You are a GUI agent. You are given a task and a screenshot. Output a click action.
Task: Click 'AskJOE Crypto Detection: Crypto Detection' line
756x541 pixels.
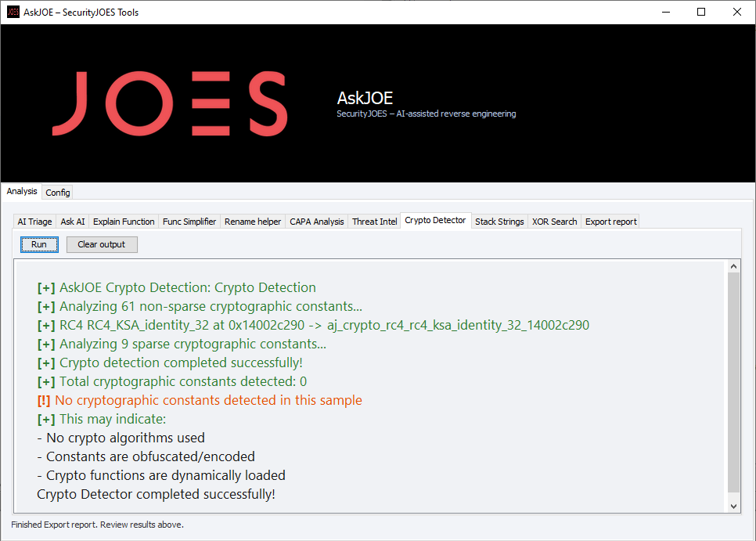coord(176,287)
